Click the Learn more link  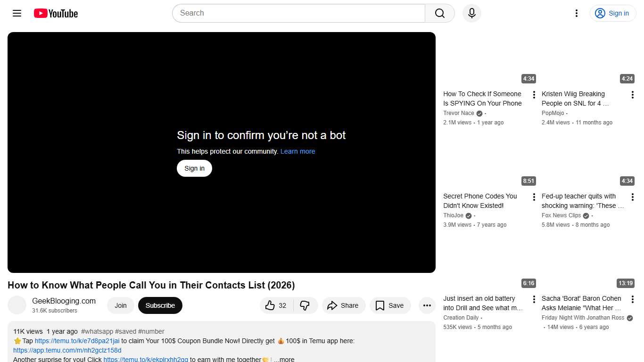(x=297, y=151)
